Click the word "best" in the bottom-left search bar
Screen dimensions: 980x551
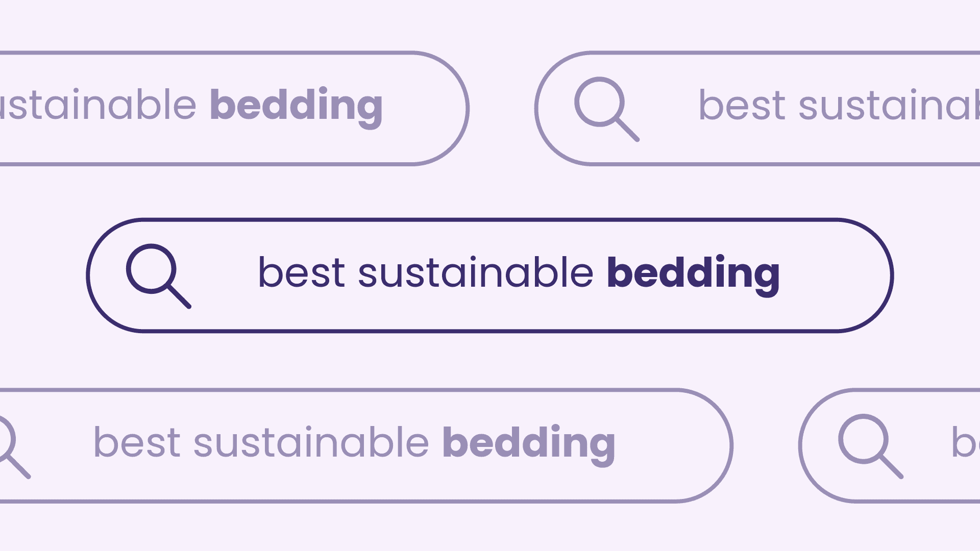(x=137, y=443)
